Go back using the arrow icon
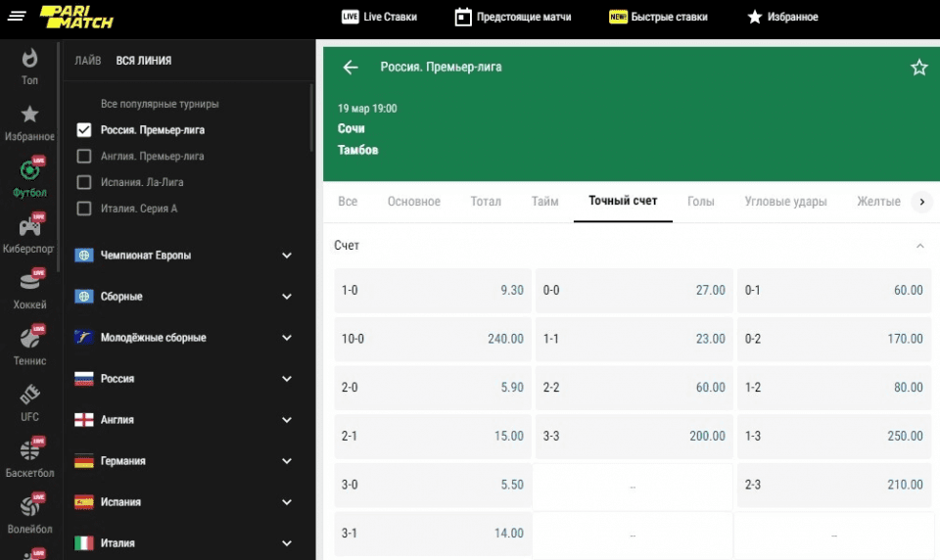940x560 pixels. click(x=351, y=68)
